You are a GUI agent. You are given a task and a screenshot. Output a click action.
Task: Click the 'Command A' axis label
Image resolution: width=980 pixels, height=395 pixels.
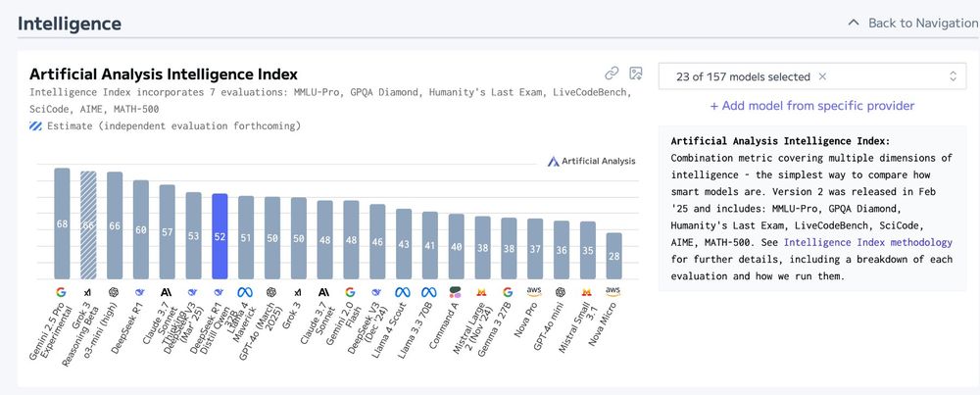click(445, 325)
